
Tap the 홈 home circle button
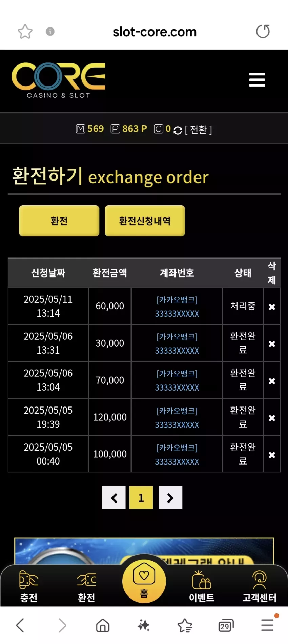144,581
